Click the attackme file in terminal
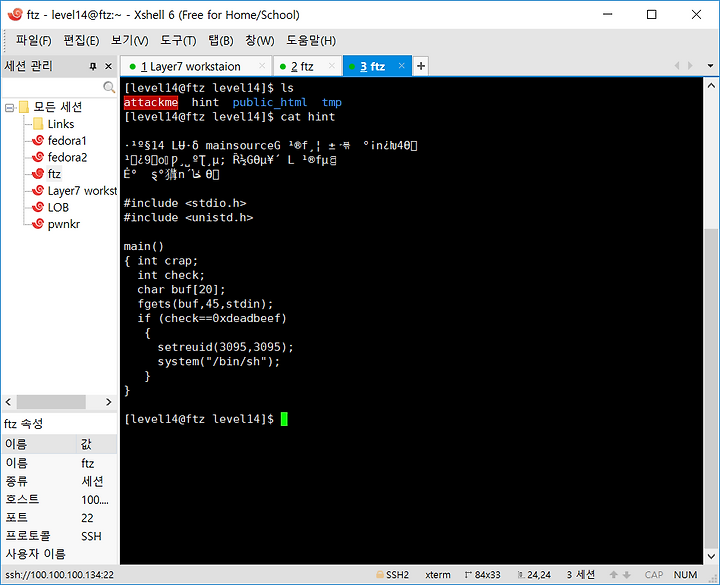The image size is (720, 585). pos(151,102)
